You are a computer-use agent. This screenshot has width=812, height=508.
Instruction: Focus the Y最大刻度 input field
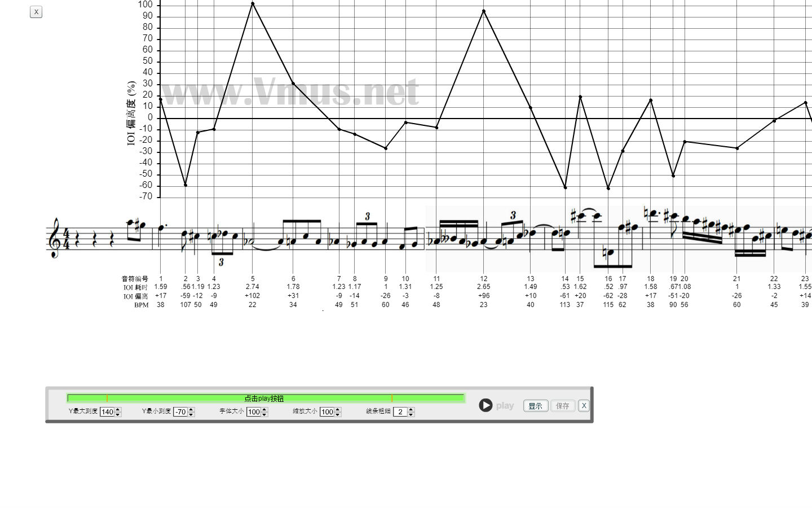click(107, 412)
